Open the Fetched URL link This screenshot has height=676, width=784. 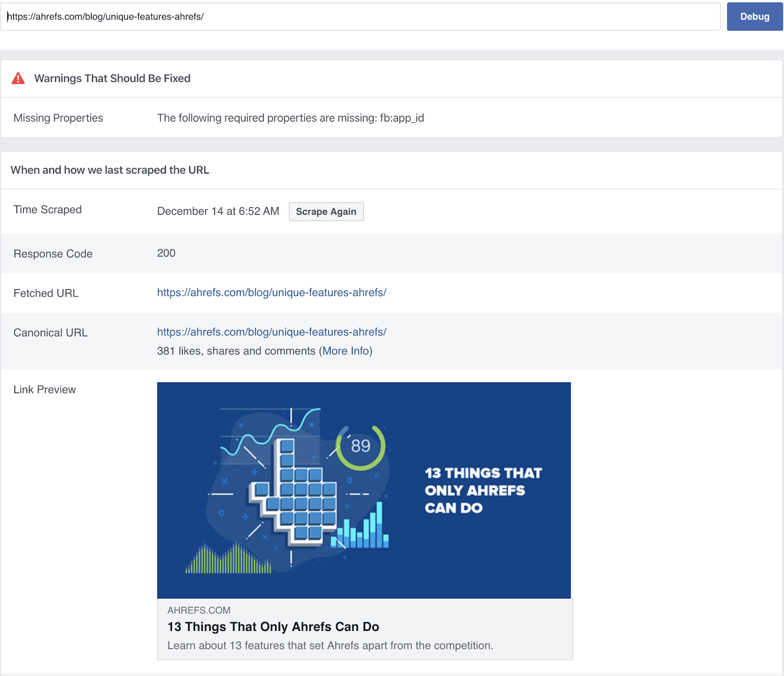point(271,293)
